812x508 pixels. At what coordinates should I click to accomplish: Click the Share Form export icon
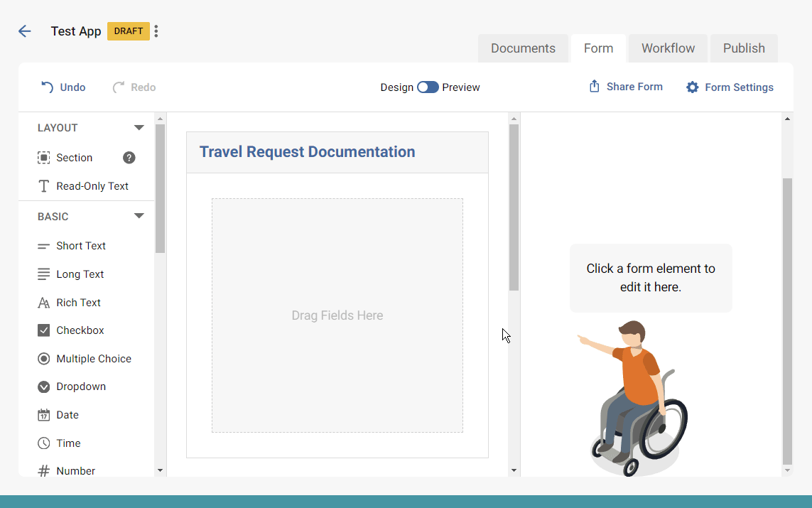[595, 87]
